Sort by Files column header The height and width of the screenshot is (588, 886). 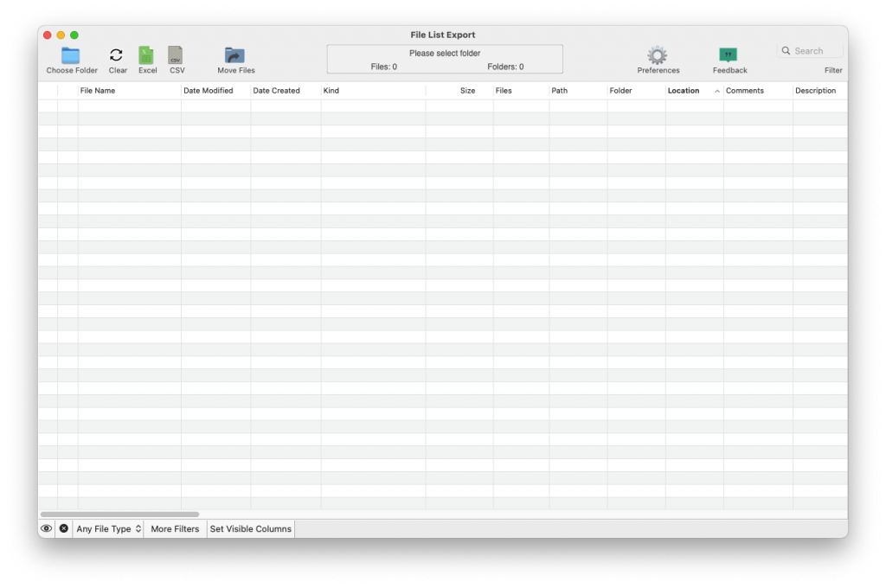521,91
